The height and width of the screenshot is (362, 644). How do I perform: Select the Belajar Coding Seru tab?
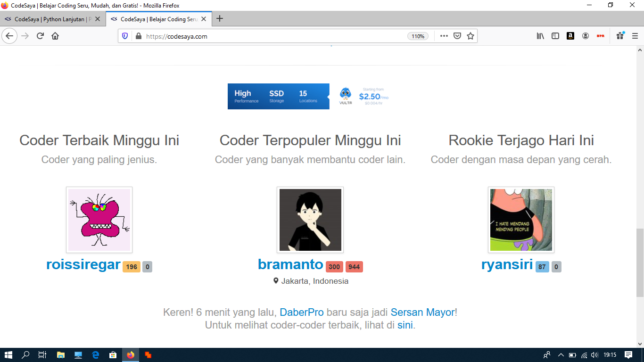[159, 19]
